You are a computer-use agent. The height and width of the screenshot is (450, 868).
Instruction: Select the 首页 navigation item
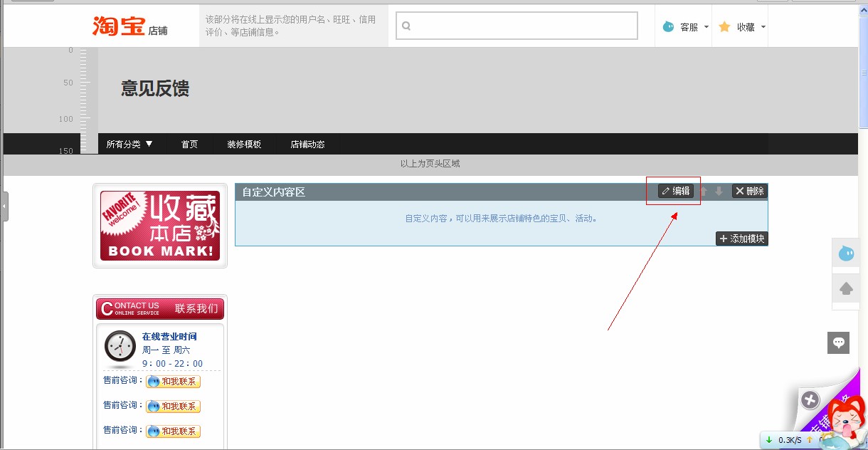pyautogui.click(x=189, y=144)
